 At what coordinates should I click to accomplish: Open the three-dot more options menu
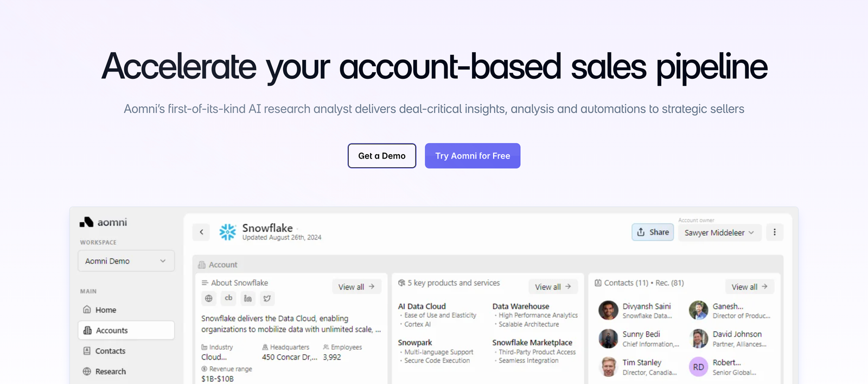pyautogui.click(x=775, y=232)
